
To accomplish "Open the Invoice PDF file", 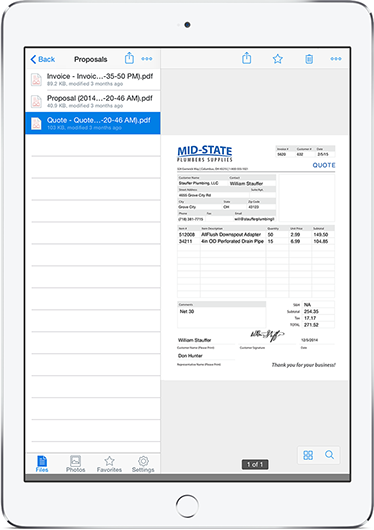I will click(93, 79).
